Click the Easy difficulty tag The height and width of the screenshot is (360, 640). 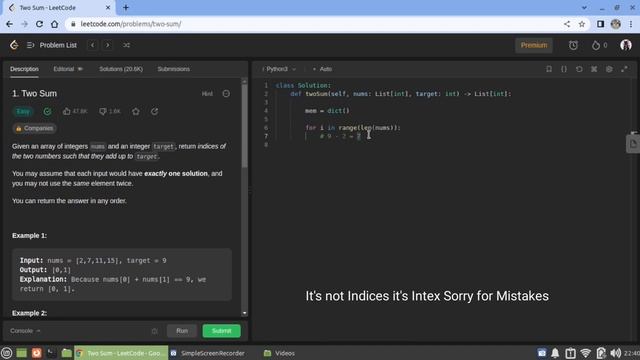[x=23, y=111]
